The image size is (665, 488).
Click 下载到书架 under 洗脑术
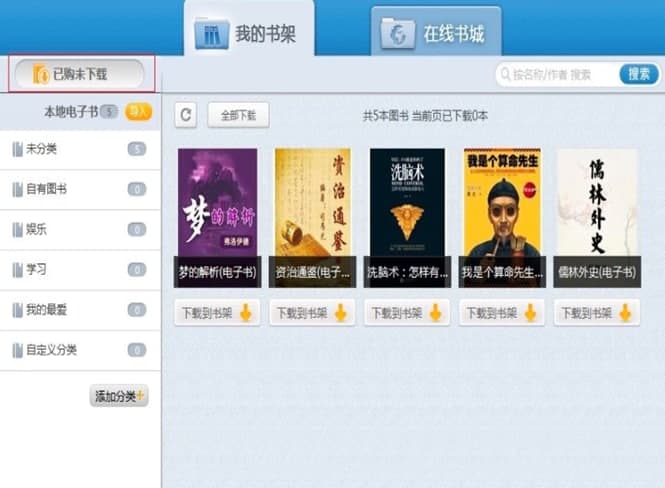[x=407, y=313]
